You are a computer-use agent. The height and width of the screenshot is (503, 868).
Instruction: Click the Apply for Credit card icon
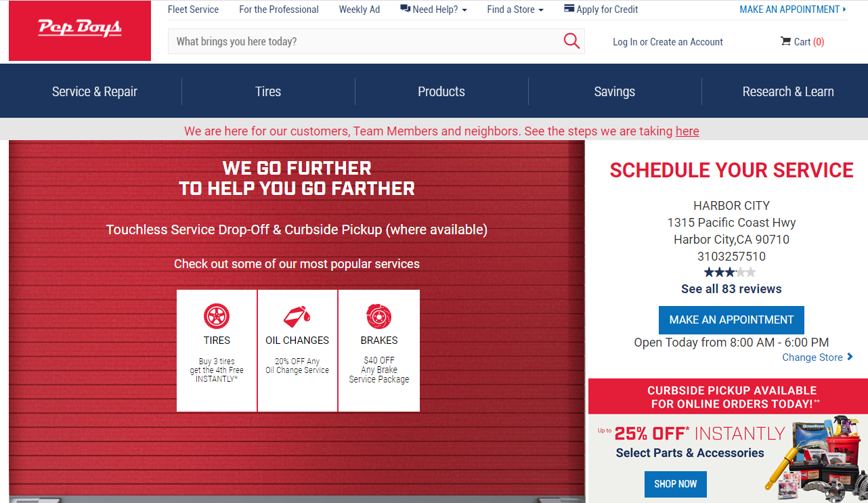click(x=569, y=9)
